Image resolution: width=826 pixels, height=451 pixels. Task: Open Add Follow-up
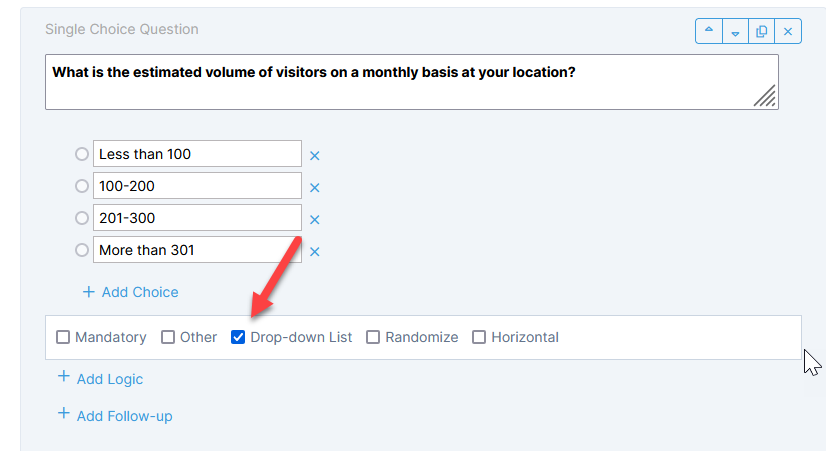tap(114, 415)
